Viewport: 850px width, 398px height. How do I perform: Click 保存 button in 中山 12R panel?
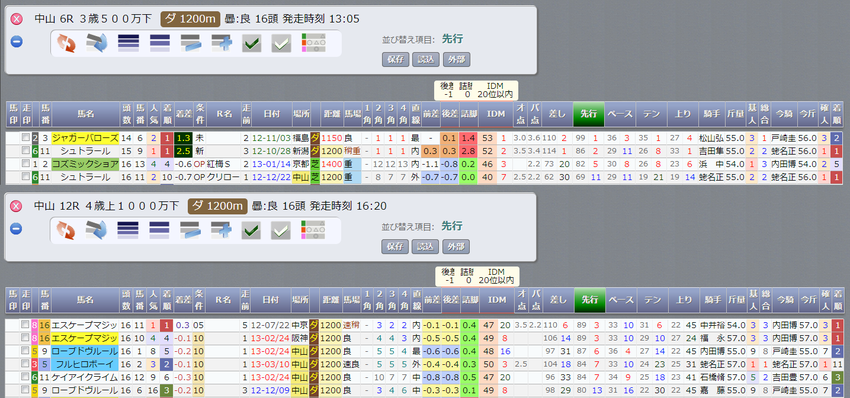pos(396,247)
